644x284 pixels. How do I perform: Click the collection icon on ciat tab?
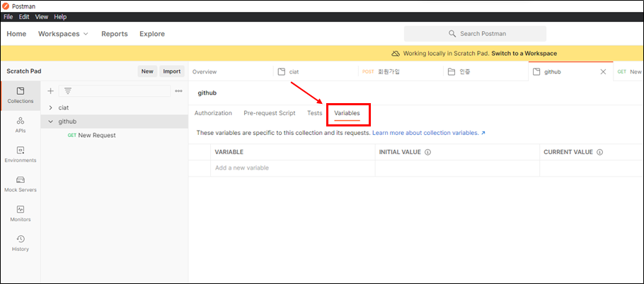tap(282, 72)
